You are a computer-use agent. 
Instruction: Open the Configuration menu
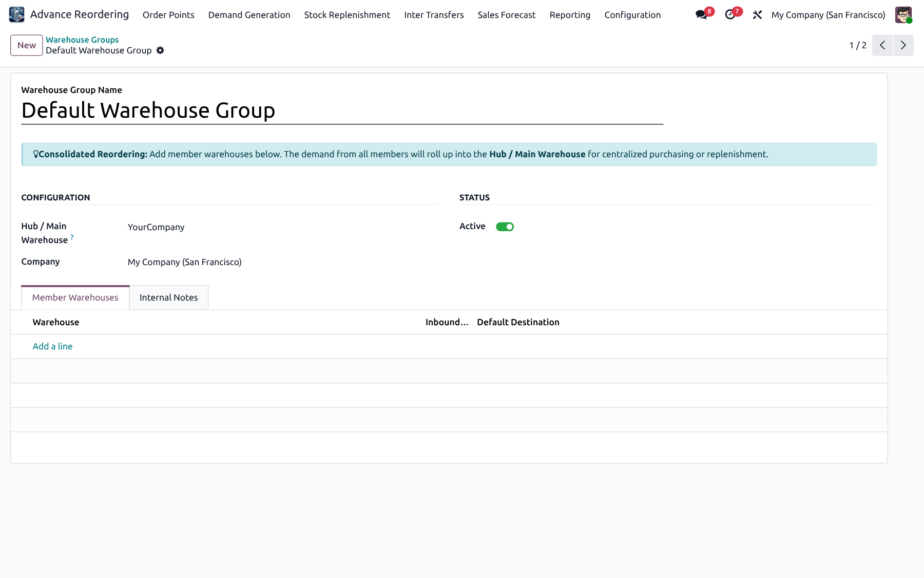click(x=632, y=15)
